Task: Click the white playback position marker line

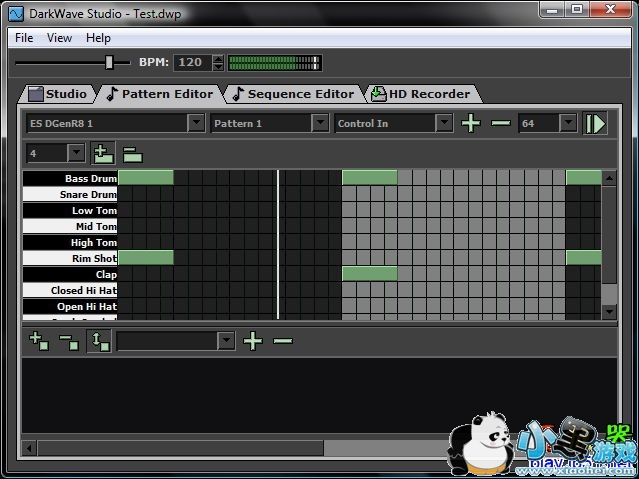Action: point(278,245)
